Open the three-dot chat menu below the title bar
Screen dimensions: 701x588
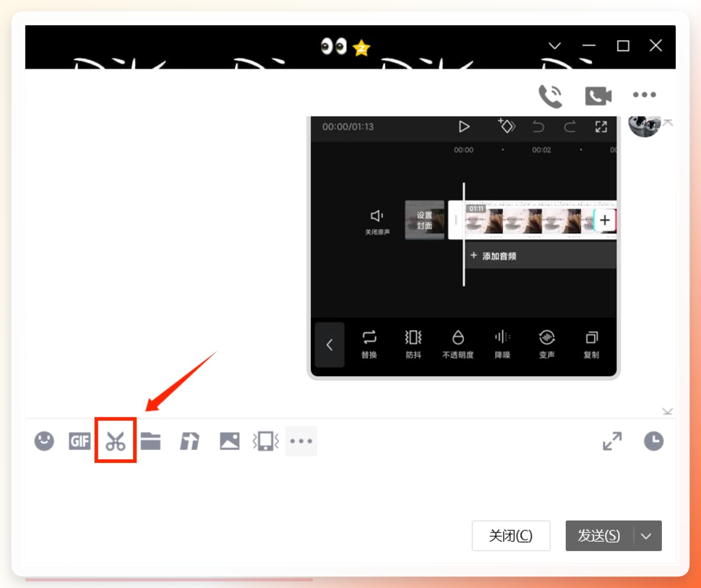pos(645,95)
